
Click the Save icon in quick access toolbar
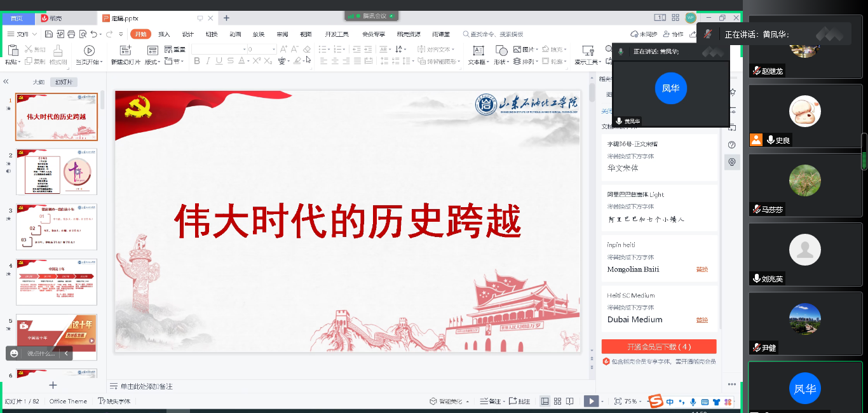point(49,34)
